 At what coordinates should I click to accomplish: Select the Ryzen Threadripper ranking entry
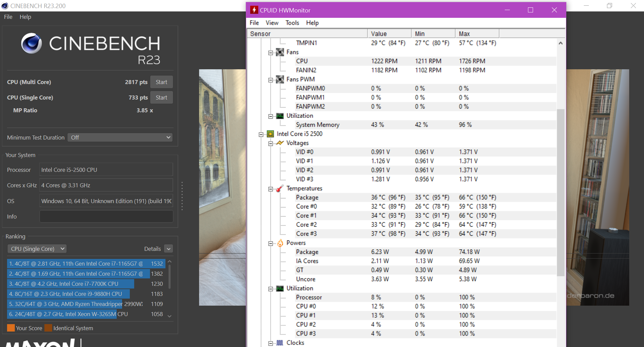(x=86, y=304)
